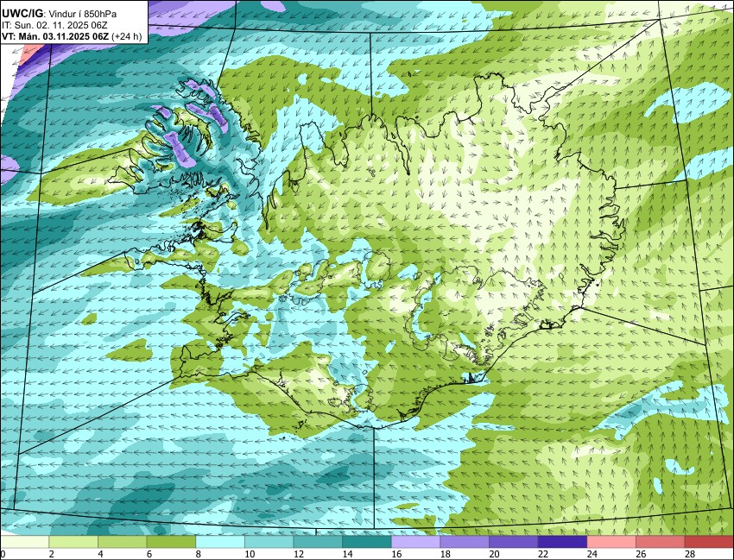The height and width of the screenshot is (560, 734).
Task: Click the 0–2 pale cream legend swatch
Action: point(24,542)
